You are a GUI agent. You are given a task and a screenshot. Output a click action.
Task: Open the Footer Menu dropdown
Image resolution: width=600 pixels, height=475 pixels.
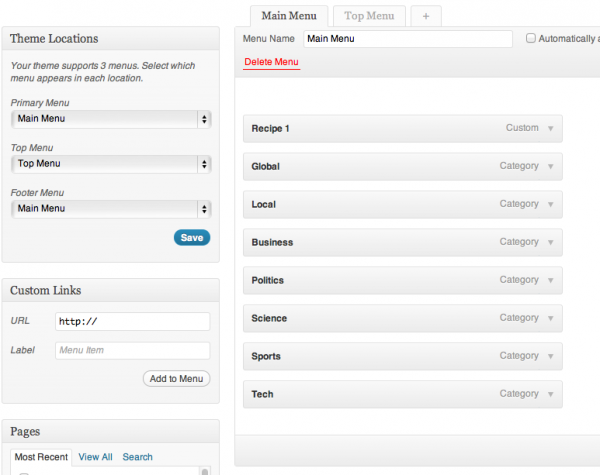111,208
